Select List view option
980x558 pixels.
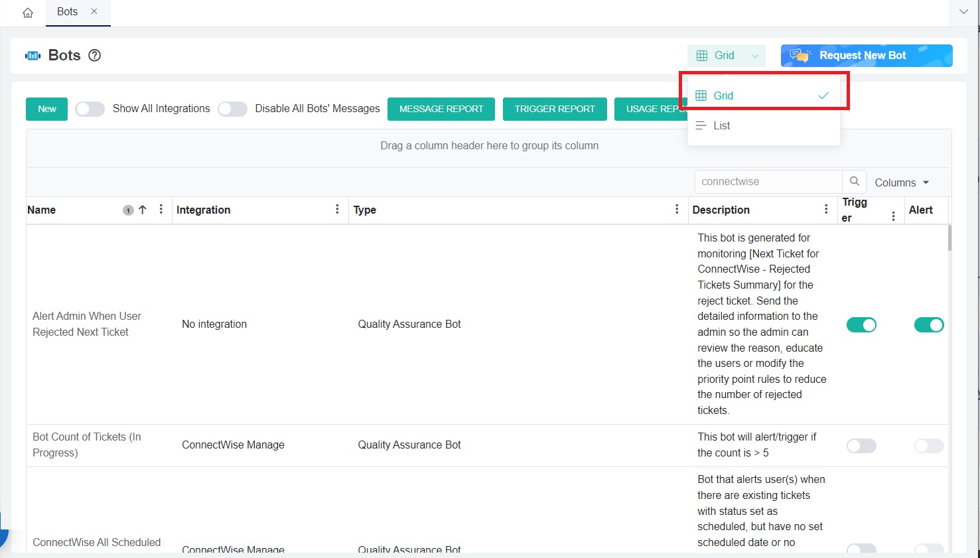pyautogui.click(x=721, y=125)
